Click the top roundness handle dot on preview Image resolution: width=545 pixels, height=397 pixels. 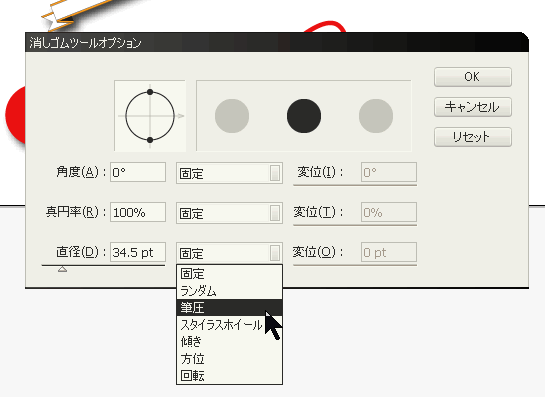tap(150, 92)
